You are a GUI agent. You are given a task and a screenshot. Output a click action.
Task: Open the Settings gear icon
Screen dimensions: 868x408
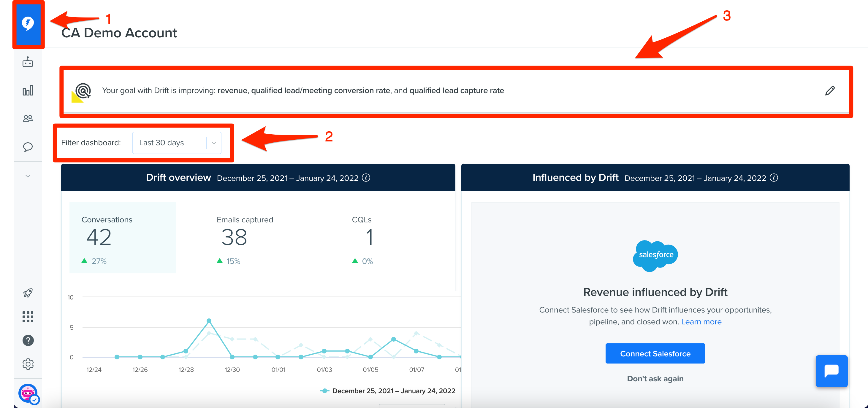(28, 364)
